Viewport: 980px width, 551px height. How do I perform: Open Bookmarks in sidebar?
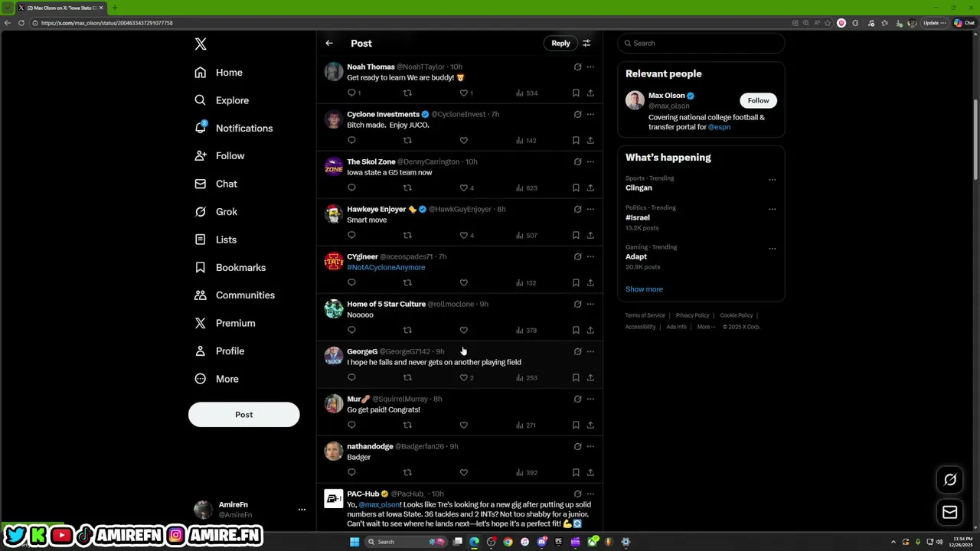point(230,268)
